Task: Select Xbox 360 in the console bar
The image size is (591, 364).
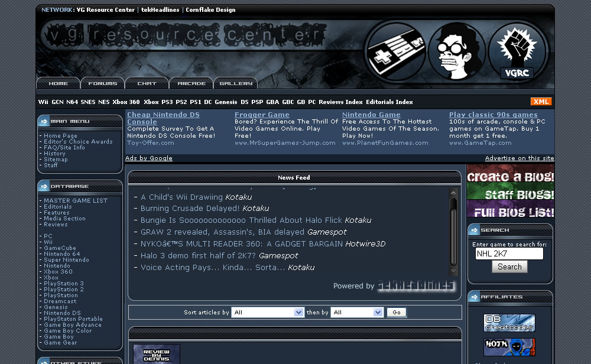Action: tap(126, 102)
